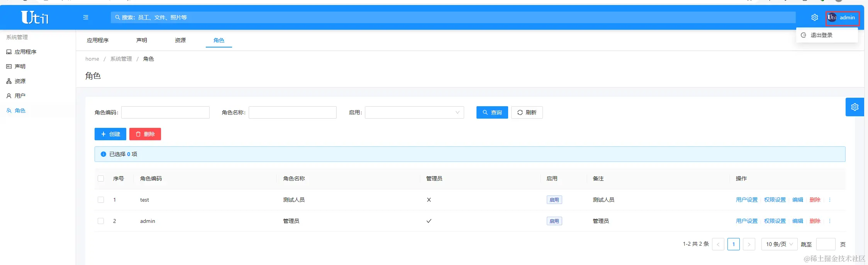Click the 刷新 refresh button
868x265 pixels.
(527, 112)
